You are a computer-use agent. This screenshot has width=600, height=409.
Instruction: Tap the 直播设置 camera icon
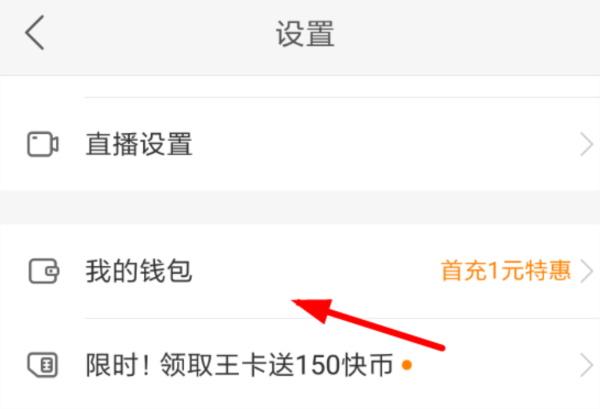pyautogui.click(x=42, y=144)
